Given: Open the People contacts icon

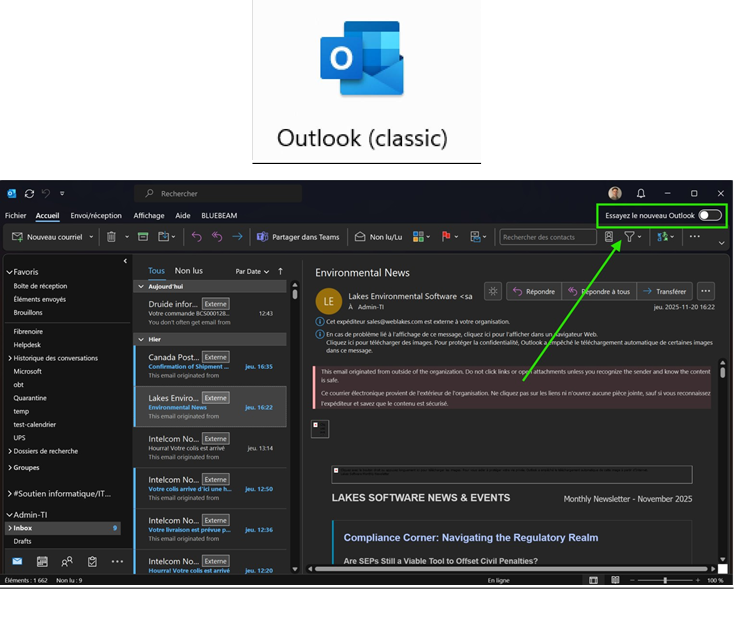Looking at the screenshot, I should 67,561.
